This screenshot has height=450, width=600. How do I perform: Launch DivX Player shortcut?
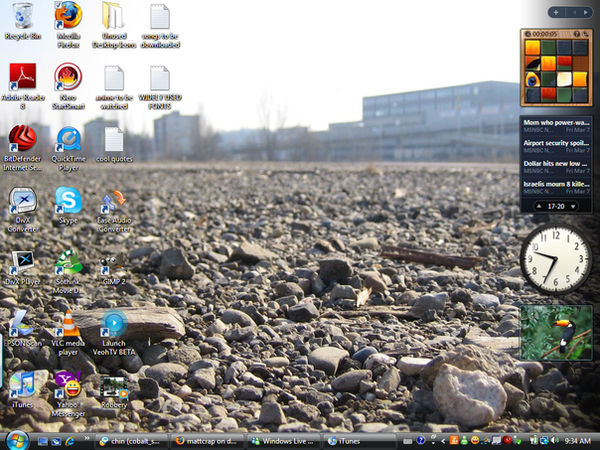(x=23, y=268)
